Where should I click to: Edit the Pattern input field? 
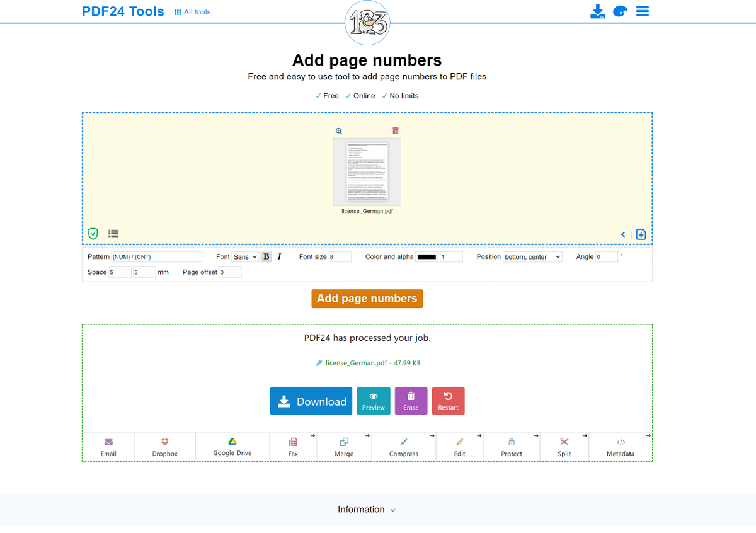pos(156,257)
